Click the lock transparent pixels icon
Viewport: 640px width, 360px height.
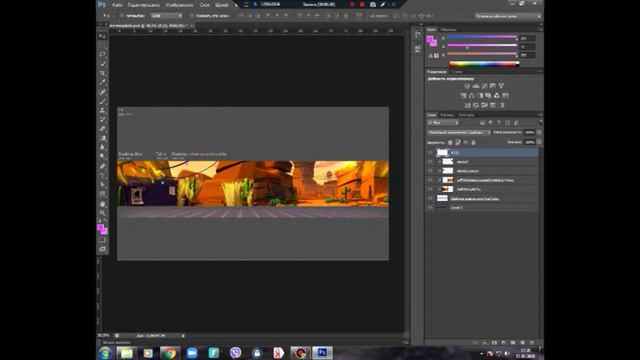point(450,142)
